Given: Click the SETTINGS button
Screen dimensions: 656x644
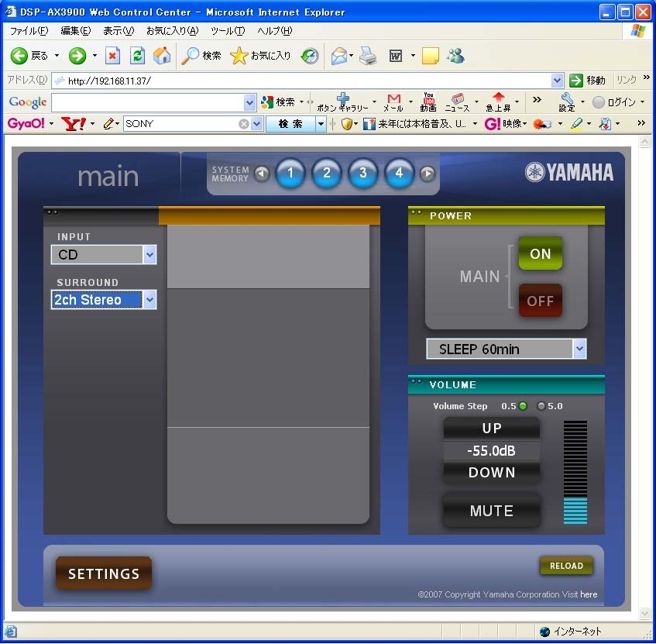Looking at the screenshot, I should click(x=104, y=573).
